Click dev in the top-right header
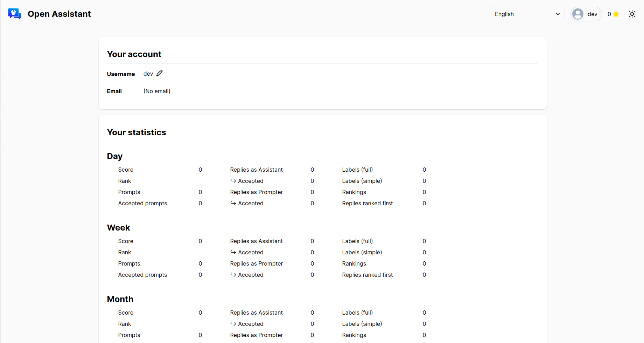 (593, 14)
